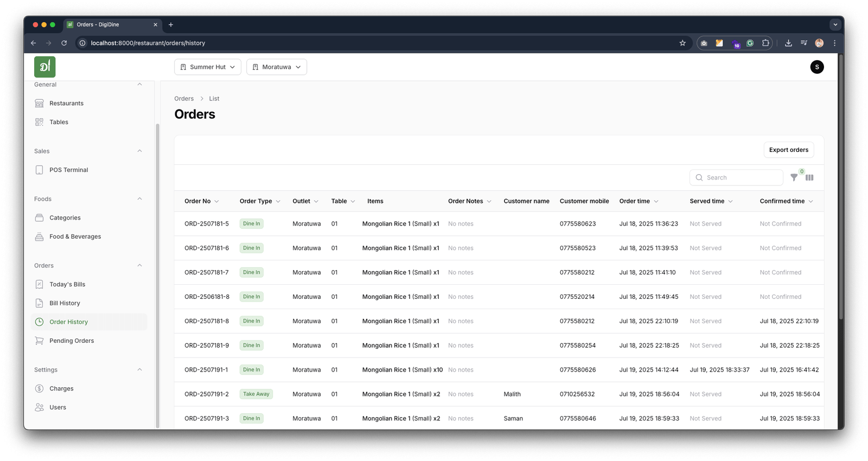Open order ORD-2507181-9 row
This screenshot has width=868, height=461.
(499, 345)
